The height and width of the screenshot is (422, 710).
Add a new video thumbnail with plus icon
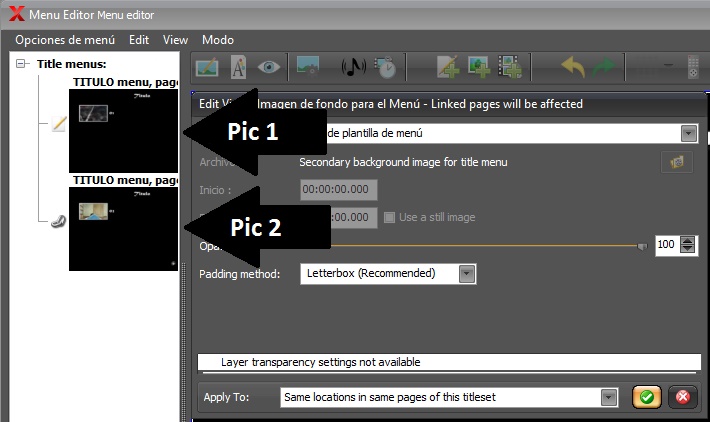tap(510, 67)
